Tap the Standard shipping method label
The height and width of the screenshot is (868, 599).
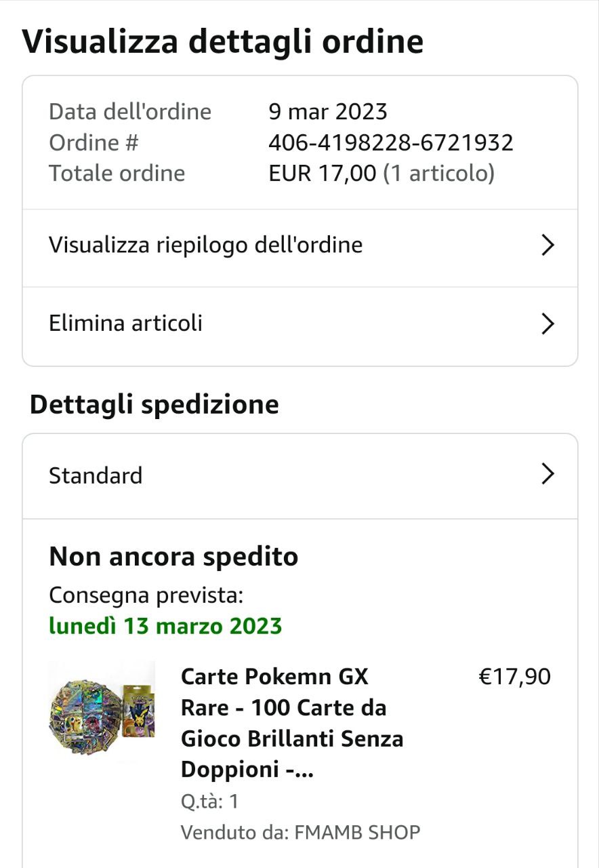(96, 475)
